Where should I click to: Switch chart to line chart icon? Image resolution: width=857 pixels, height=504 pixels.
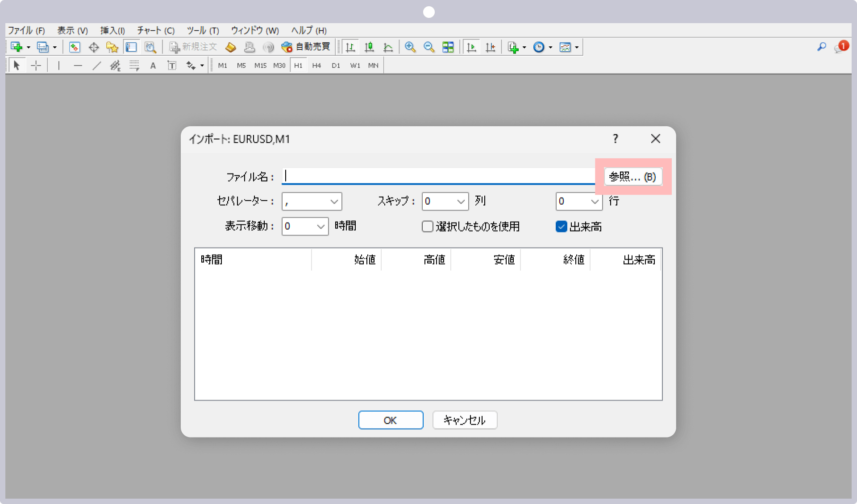click(388, 47)
